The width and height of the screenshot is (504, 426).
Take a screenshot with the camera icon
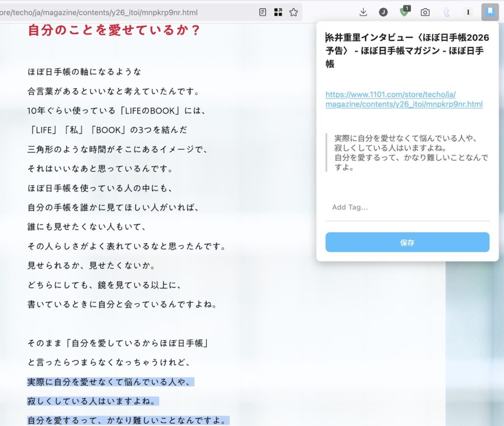[x=425, y=12]
